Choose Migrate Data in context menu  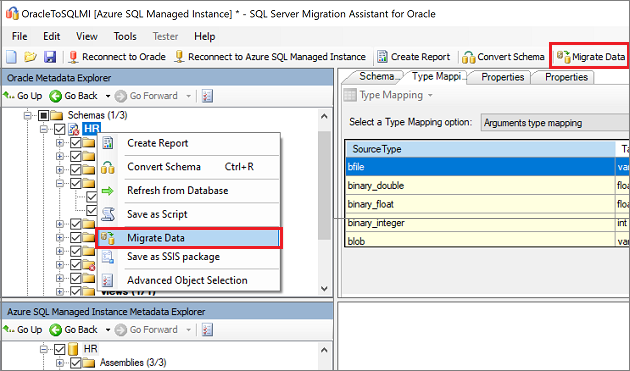pyautogui.click(x=188, y=238)
